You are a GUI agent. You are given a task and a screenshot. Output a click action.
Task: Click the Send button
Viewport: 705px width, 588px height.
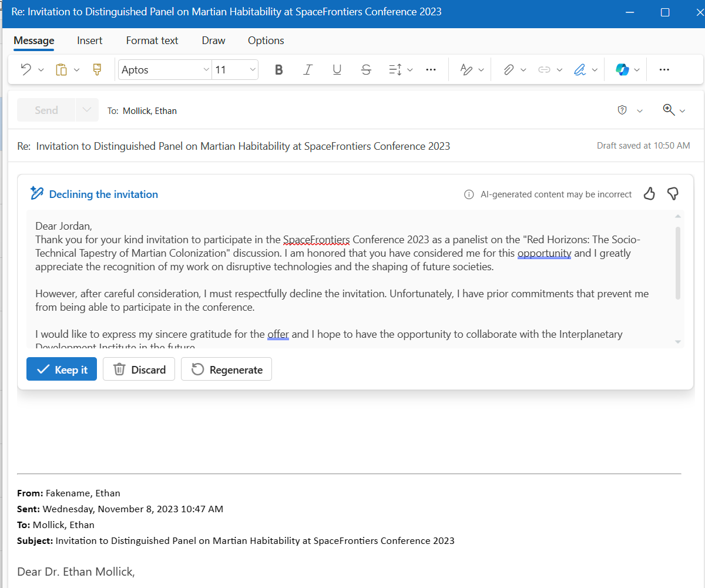click(46, 110)
